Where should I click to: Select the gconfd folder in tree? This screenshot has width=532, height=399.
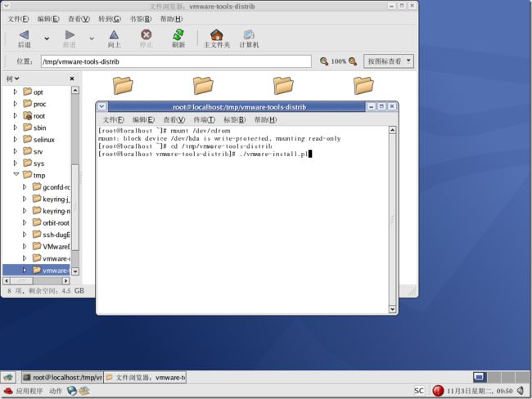pos(52,187)
